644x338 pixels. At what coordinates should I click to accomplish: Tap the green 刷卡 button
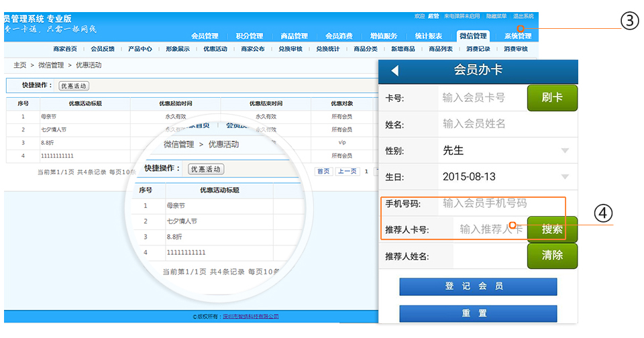coord(552,98)
